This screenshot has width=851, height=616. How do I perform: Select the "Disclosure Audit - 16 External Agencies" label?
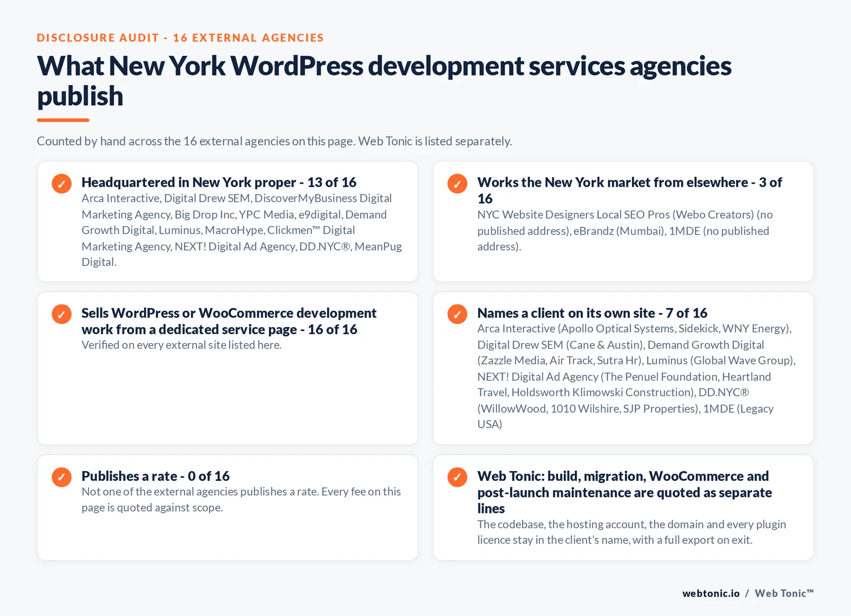click(x=180, y=38)
